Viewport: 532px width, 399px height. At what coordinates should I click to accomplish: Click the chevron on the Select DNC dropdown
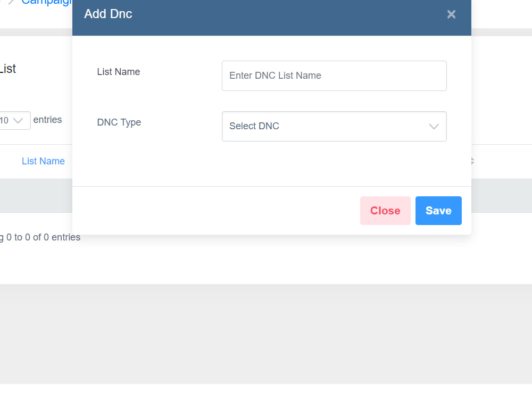(x=434, y=127)
